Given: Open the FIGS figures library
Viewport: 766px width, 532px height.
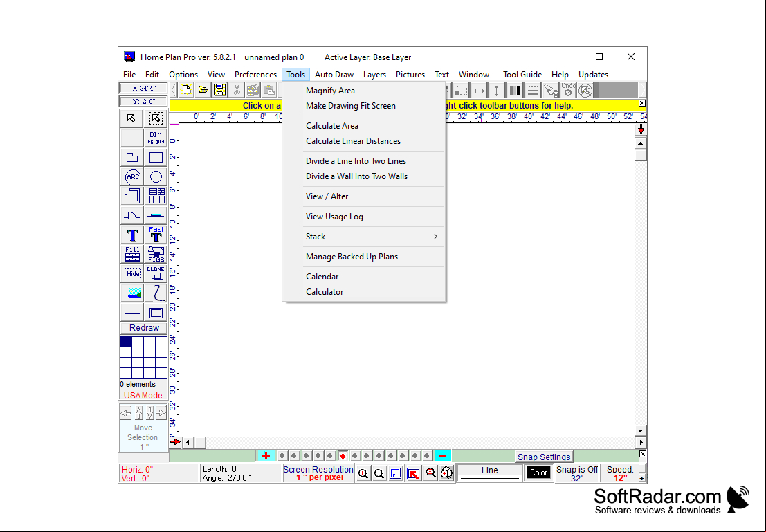Looking at the screenshot, I should click(156, 254).
